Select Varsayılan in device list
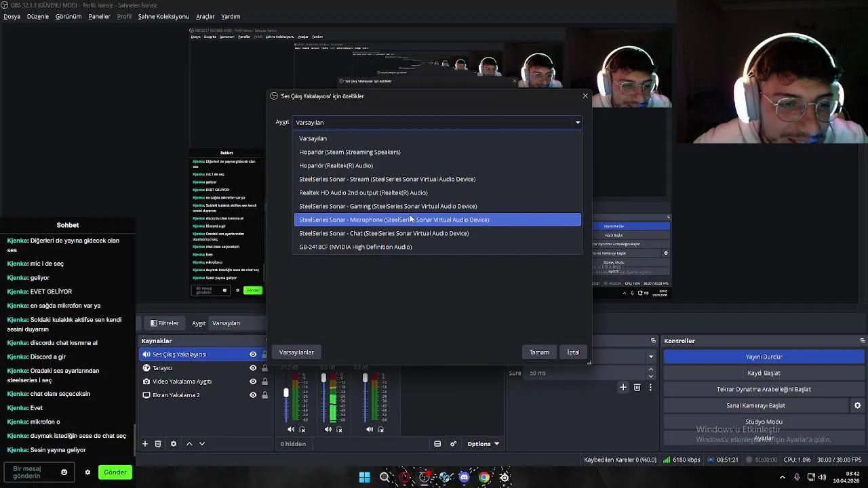This screenshot has width=868, height=488. point(437,138)
